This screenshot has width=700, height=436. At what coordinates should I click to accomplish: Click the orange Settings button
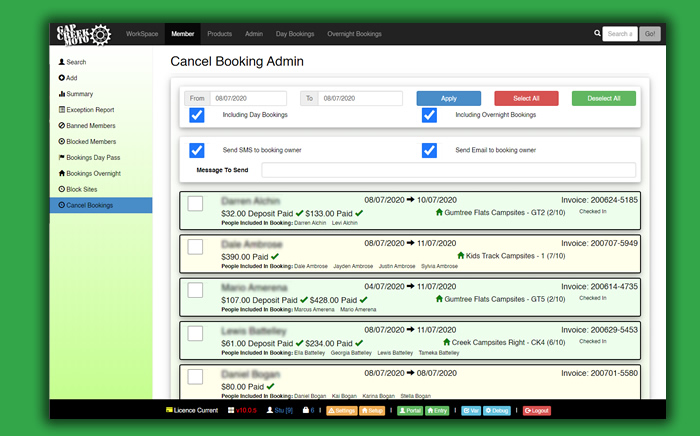point(342,411)
